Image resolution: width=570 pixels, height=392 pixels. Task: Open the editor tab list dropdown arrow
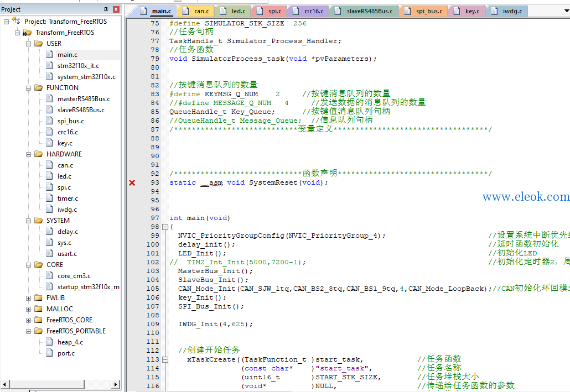[566, 11]
